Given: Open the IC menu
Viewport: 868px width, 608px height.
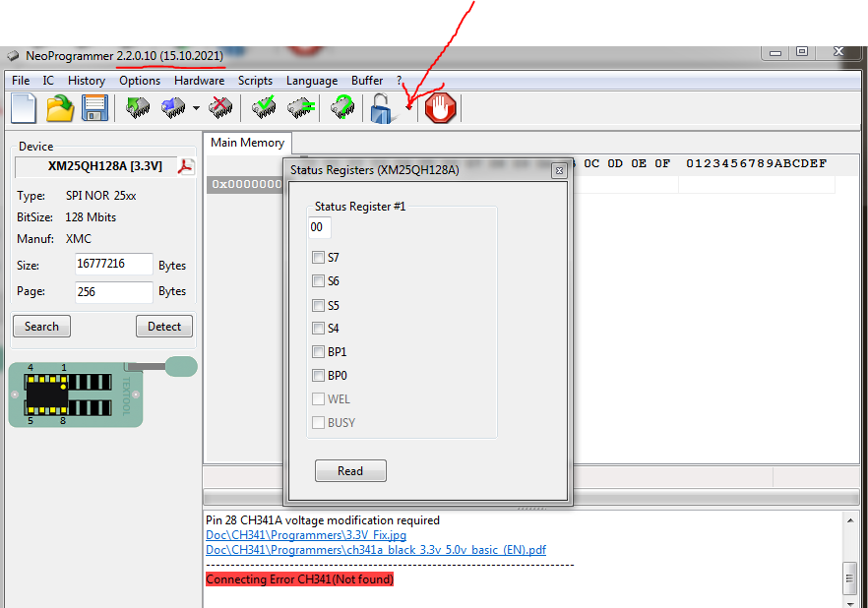Looking at the screenshot, I should tap(49, 81).
